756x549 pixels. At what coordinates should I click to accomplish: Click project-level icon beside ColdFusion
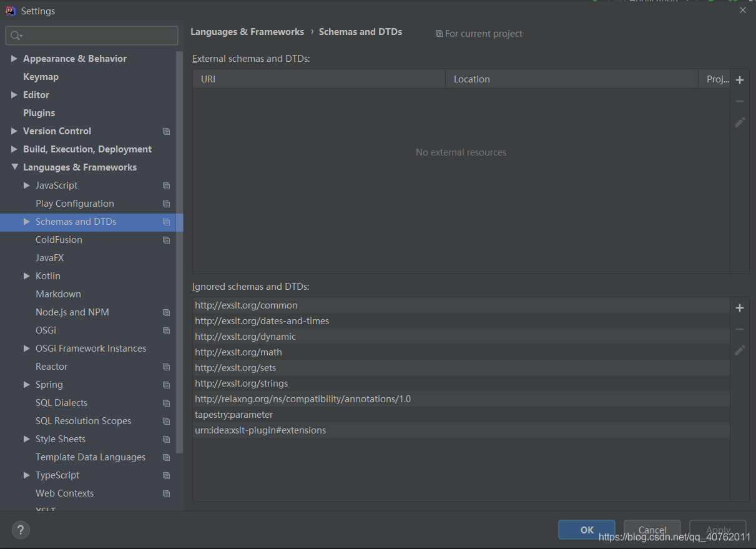click(166, 240)
